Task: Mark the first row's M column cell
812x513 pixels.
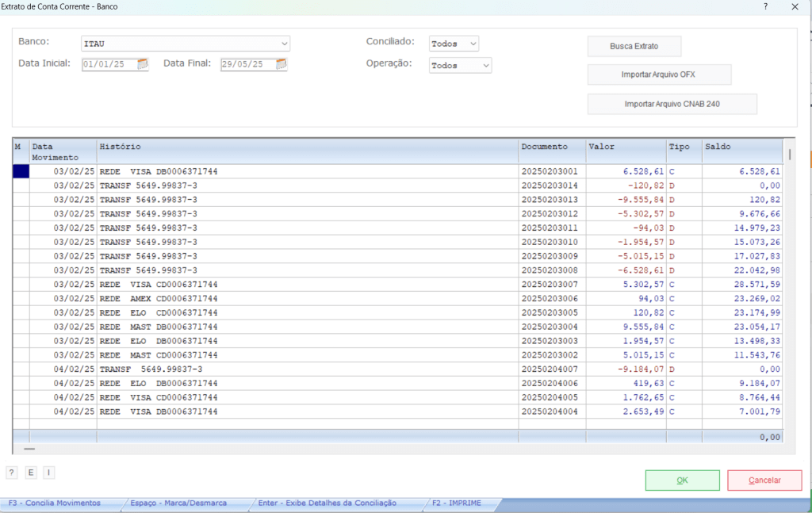Action: pos(21,171)
